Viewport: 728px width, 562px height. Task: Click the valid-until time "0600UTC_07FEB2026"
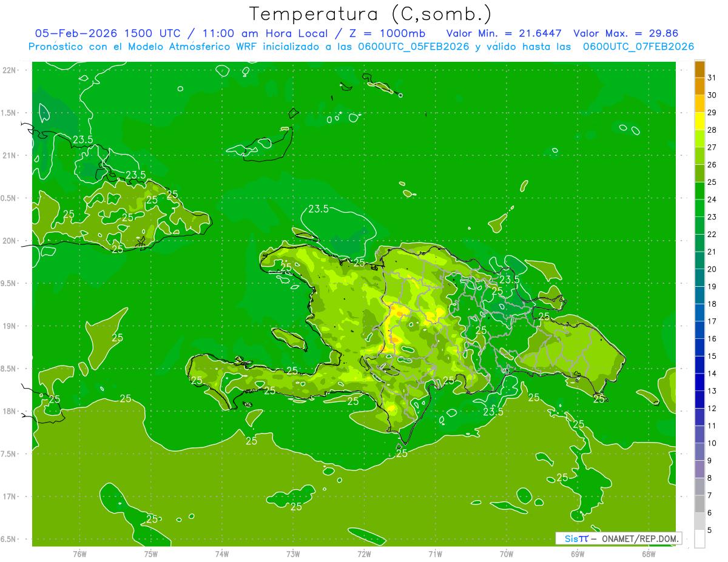pos(638,47)
